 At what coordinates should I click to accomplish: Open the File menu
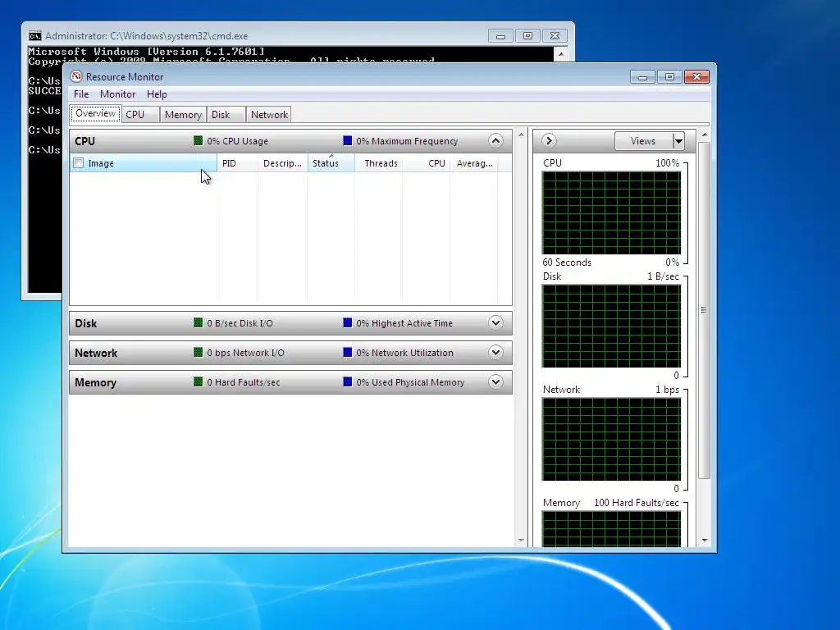tap(81, 94)
